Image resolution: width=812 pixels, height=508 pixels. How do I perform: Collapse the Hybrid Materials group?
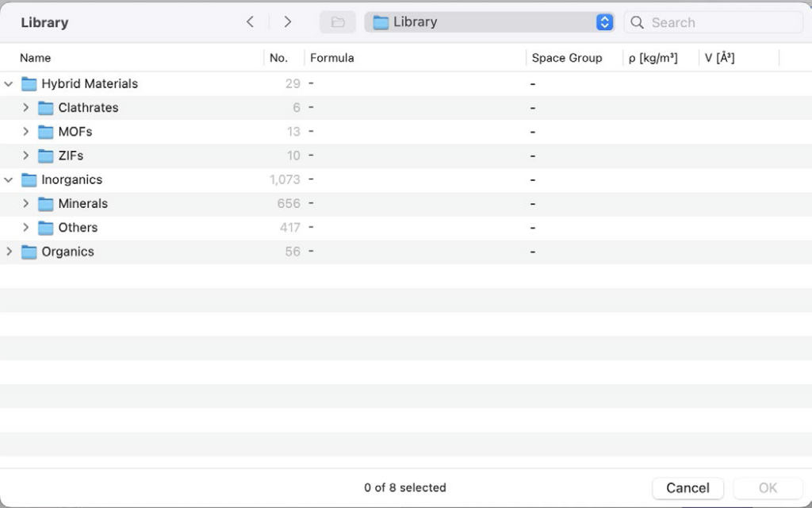(9, 84)
